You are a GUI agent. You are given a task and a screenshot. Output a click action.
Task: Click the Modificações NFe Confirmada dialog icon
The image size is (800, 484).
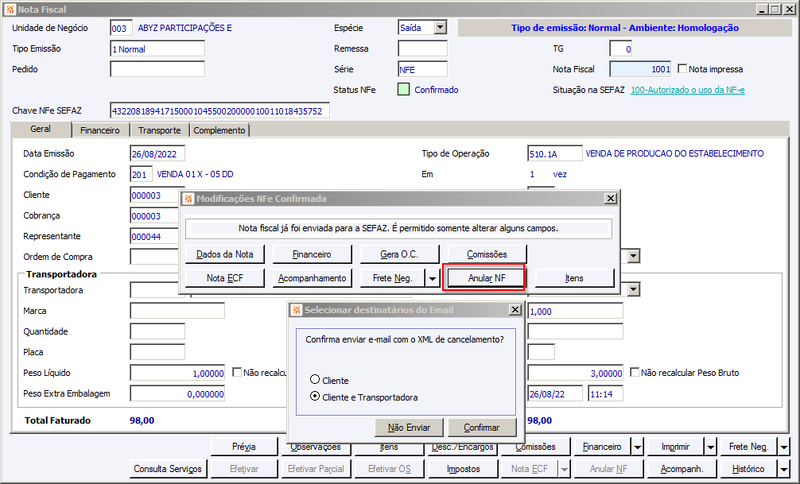coord(188,199)
